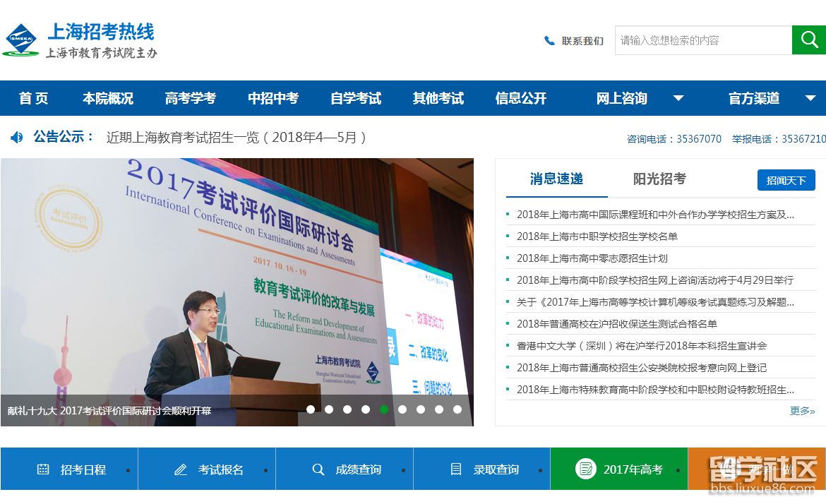Image resolution: width=826 pixels, height=504 pixels.
Task: Select the magnifier icon for 成绩查询
Action: tap(319, 468)
